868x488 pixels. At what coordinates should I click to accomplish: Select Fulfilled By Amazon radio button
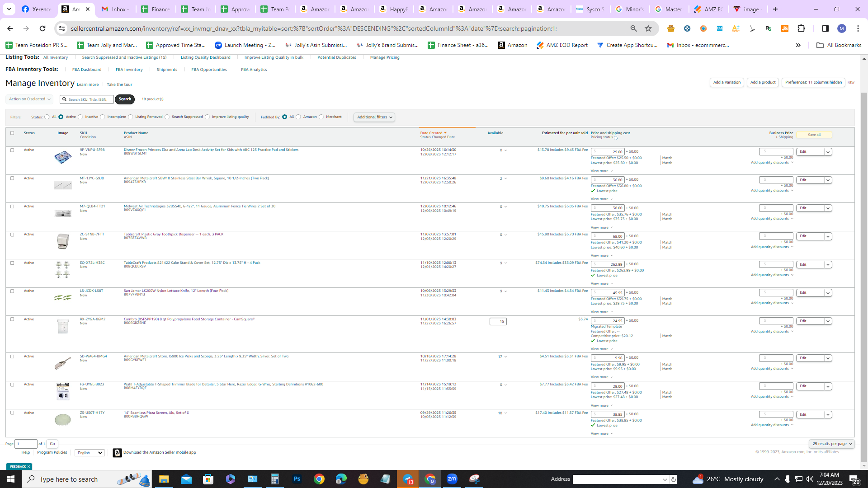[298, 117]
